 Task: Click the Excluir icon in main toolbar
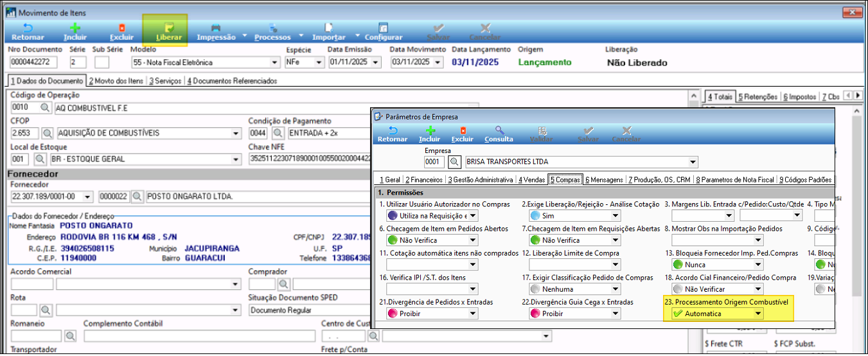121,31
